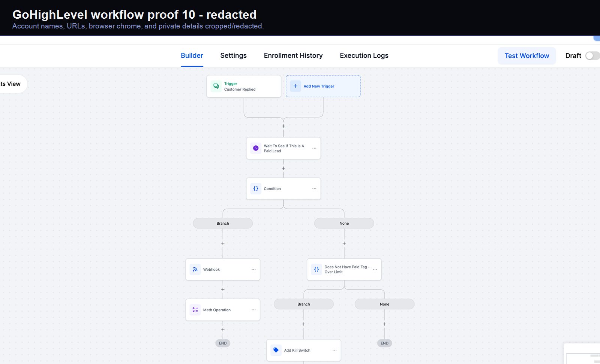This screenshot has height=364, width=600.
Task: Open the Execution Logs tab
Action: 364,56
